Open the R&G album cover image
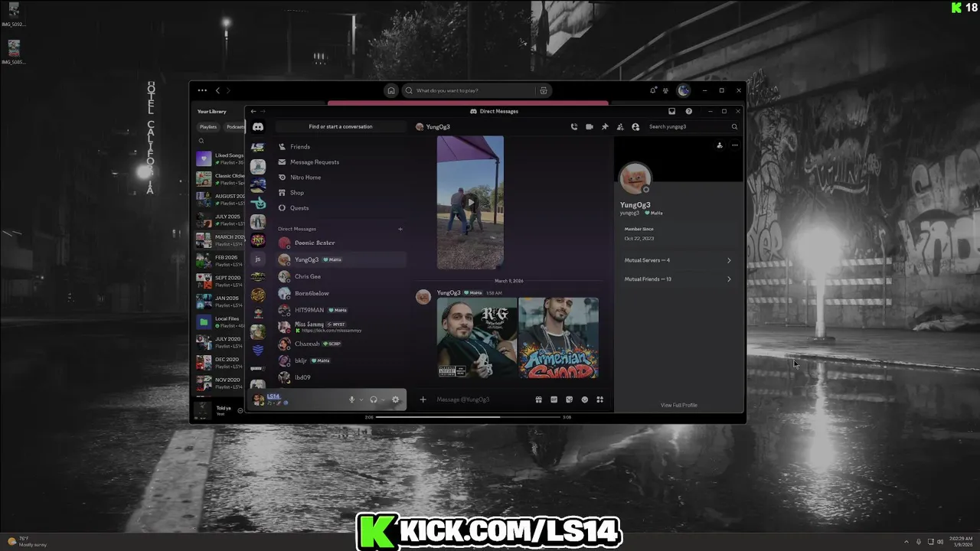Screen dimensions: 980x551 (477, 337)
